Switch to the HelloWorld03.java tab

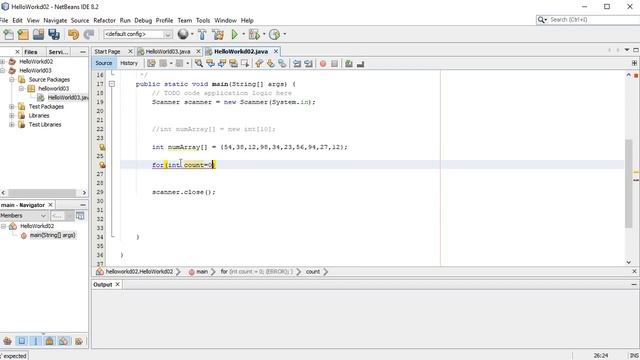[168, 51]
